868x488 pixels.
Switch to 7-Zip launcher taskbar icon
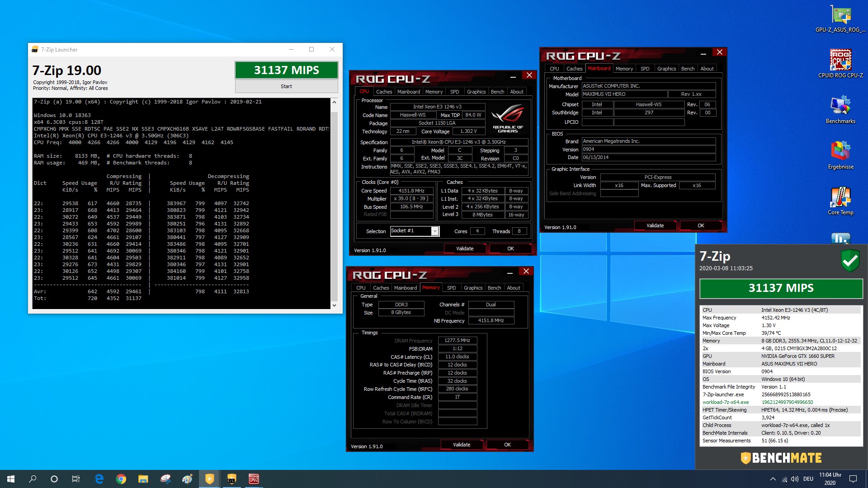231,479
